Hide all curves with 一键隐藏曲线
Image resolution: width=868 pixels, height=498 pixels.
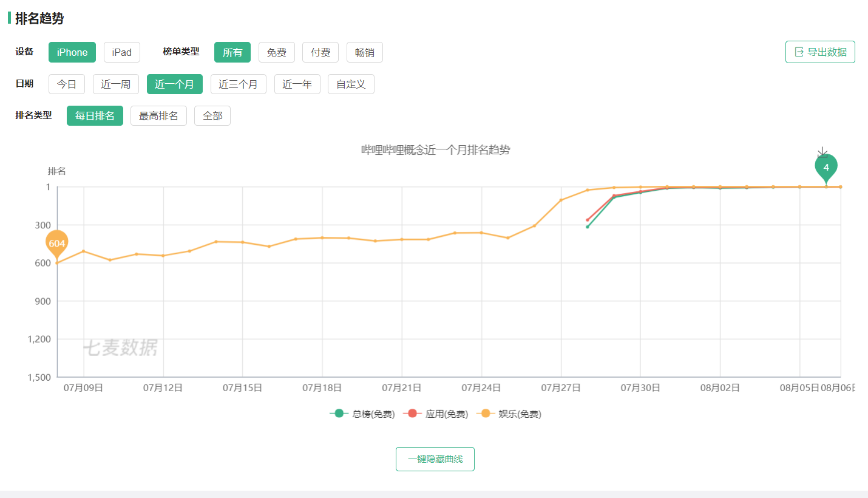point(435,459)
